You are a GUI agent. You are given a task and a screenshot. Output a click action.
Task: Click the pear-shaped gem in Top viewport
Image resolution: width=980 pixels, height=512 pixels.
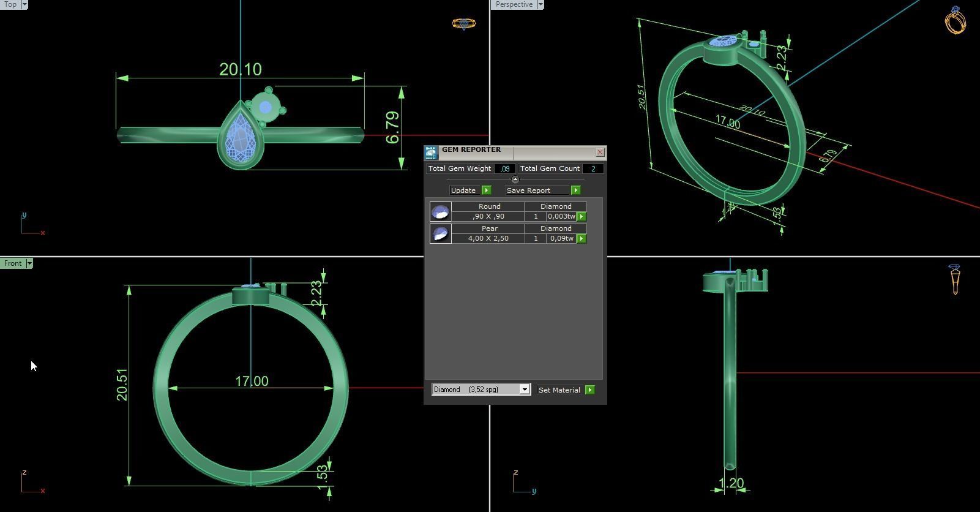coord(240,139)
